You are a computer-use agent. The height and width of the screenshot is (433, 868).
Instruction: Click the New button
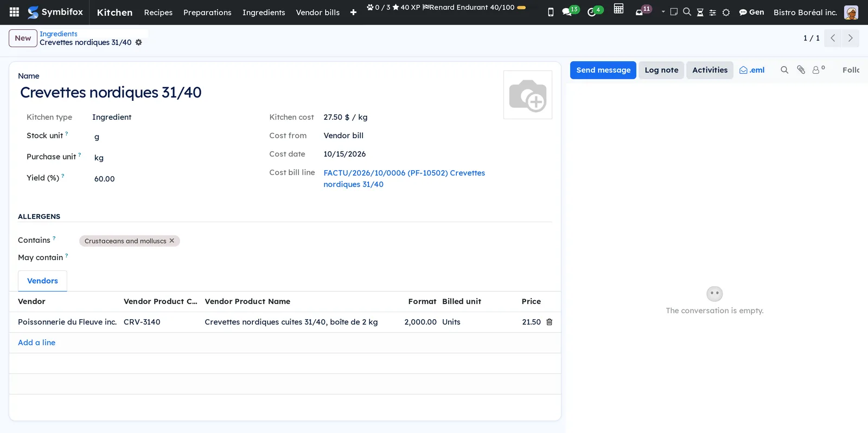point(23,38)
